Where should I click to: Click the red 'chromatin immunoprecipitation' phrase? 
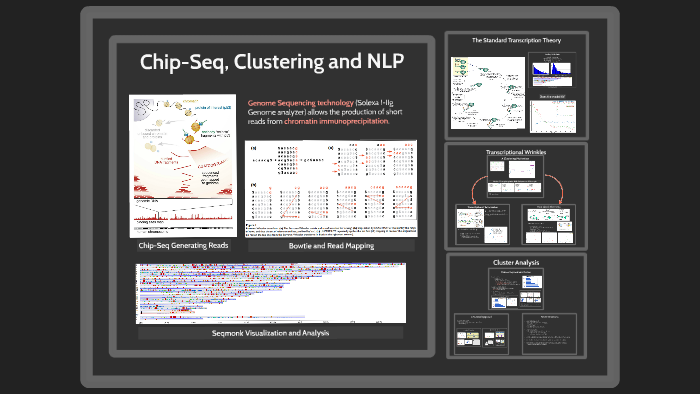click(x=336, y=121)
